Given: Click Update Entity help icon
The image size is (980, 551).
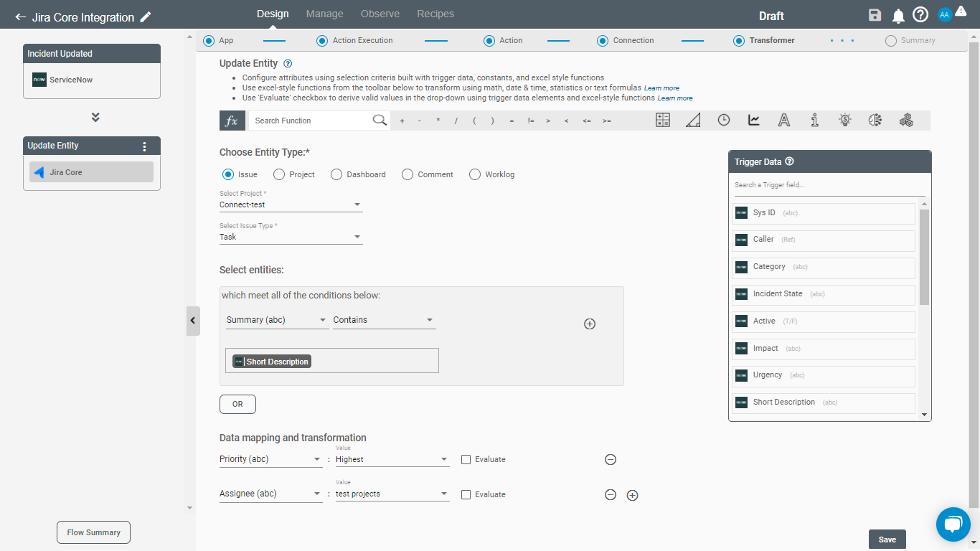Looking at the screenshot, I should 288,64.
